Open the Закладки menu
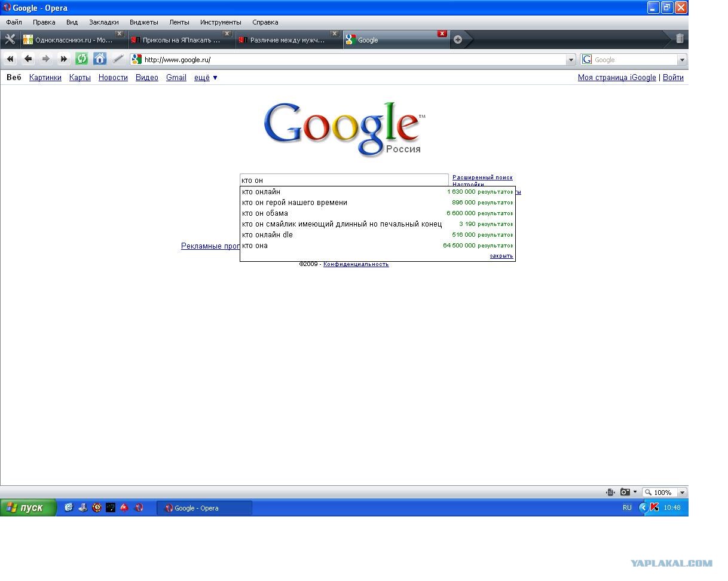 pos(104,22)
